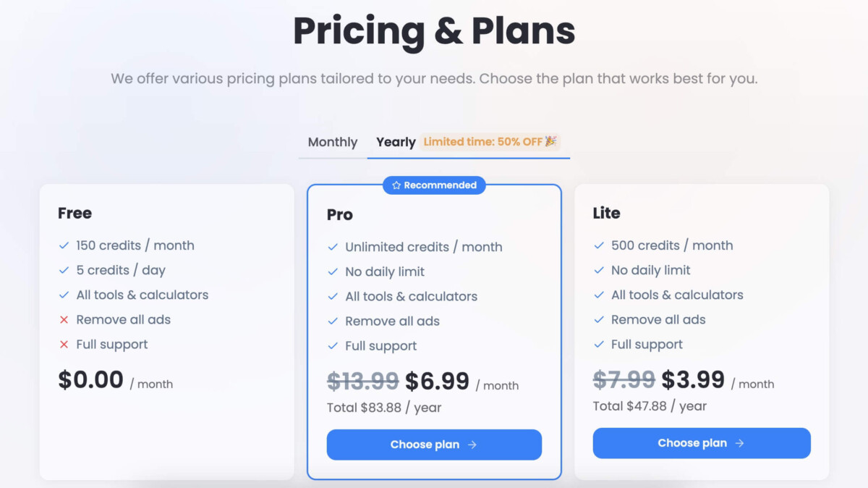Click the $3.99 Lite price
868x488 pixels.
coord(693,379)
